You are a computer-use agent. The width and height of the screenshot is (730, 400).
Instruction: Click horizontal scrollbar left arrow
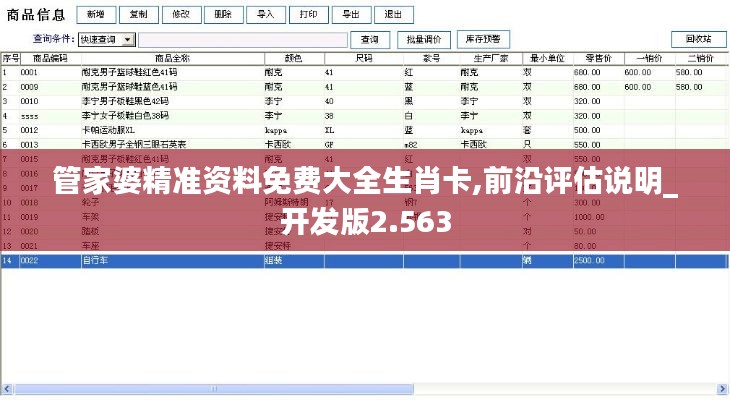(7, 388)
